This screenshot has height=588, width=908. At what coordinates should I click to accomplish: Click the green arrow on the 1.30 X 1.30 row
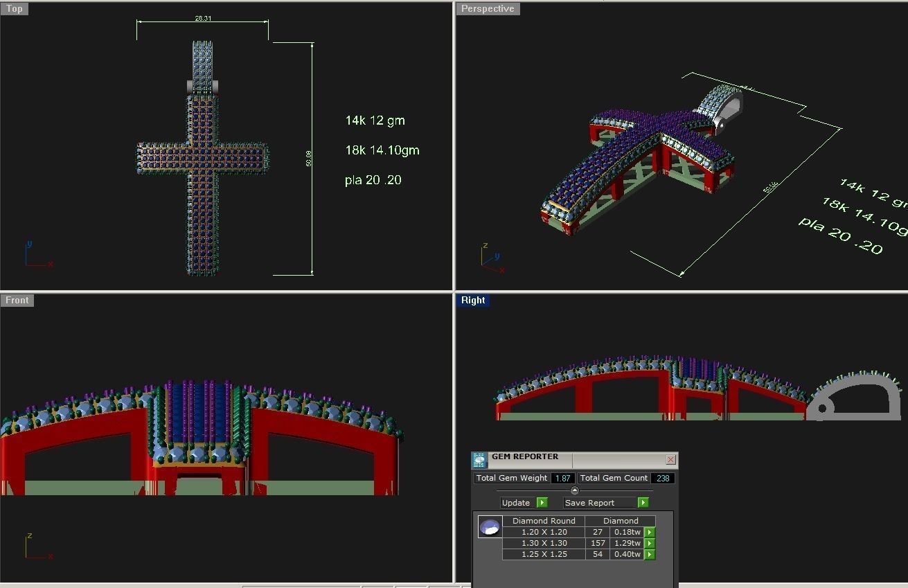[x=649, y=544]
